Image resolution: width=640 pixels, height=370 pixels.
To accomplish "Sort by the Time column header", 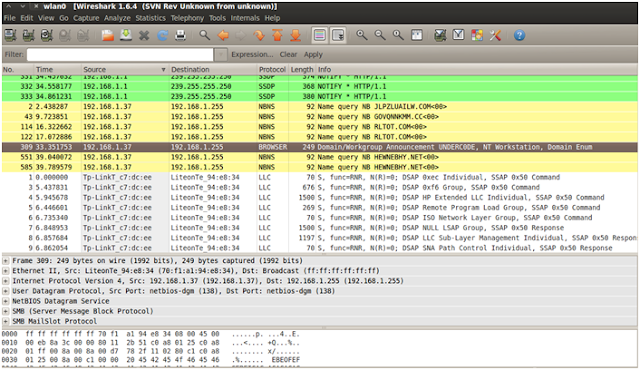I will (x=57, y=69).
